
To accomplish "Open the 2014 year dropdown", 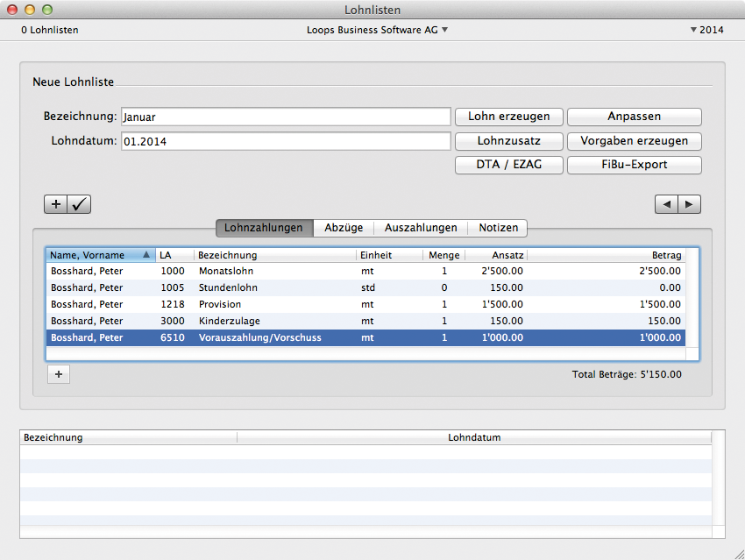I will pos(706,30).
